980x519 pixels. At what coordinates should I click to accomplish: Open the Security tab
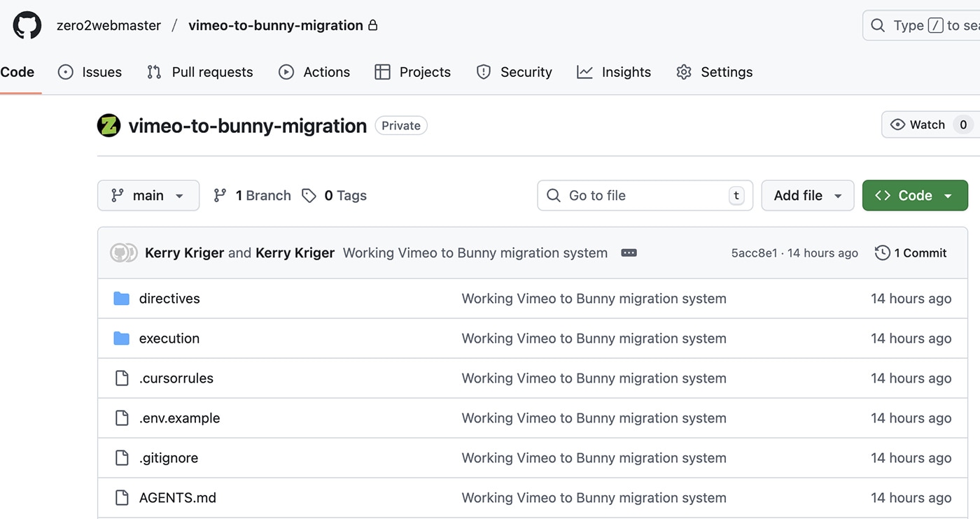(x=514, y=72)
